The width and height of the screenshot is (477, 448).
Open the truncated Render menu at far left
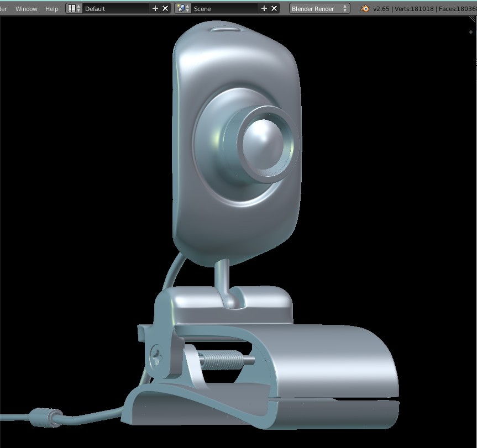[x=3, y=8]
